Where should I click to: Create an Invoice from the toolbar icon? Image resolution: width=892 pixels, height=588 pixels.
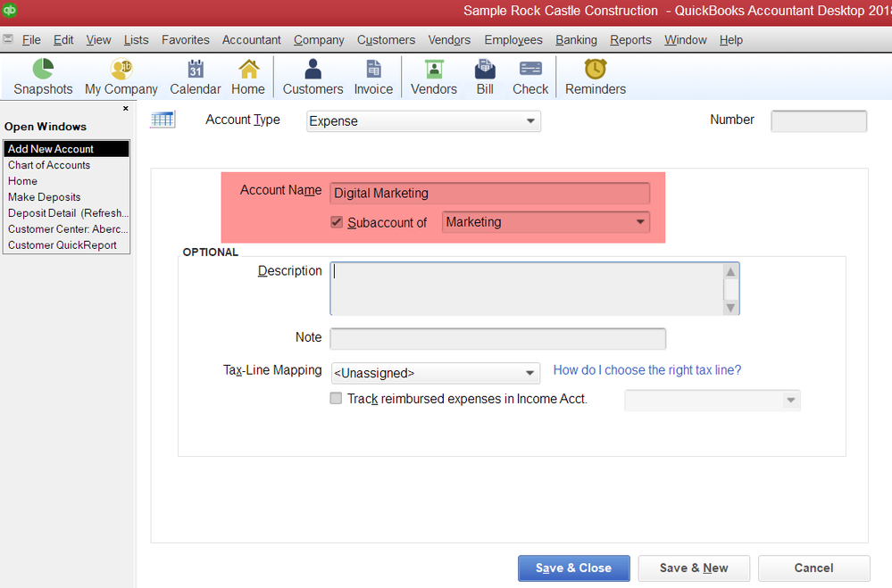tap(373, 78)
